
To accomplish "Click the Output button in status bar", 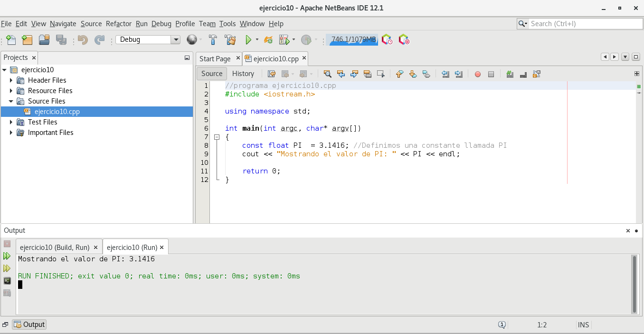I will tap(29, 324).
